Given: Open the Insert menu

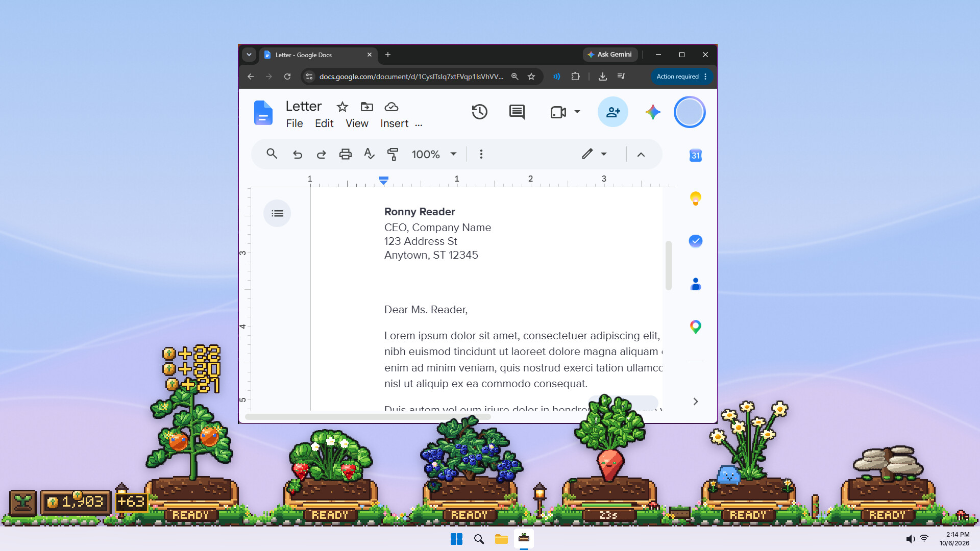Looking at the screenshot, I should pyautogui.click(x=394, y=123).
